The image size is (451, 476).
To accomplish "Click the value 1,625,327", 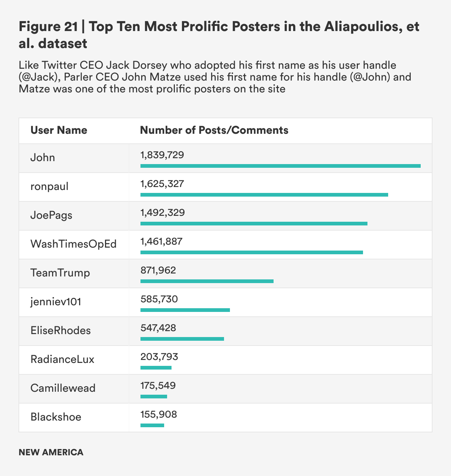I will [162, 184].
